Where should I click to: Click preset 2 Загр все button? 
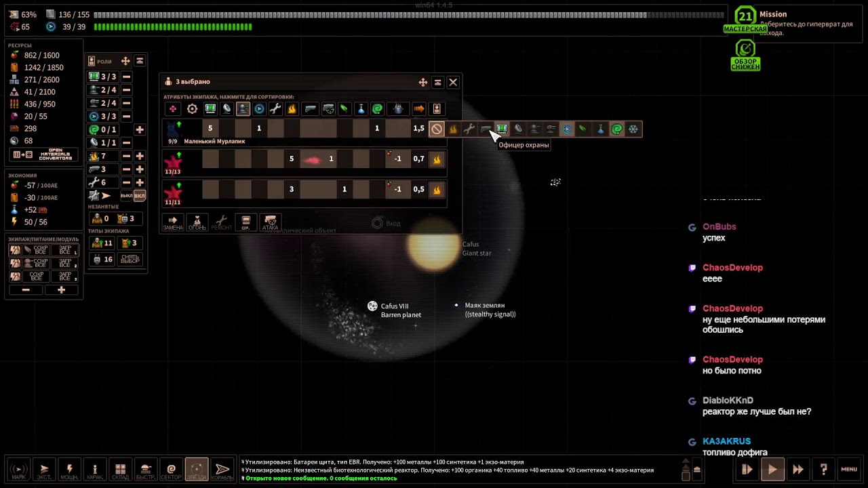[x=65, y=263]
